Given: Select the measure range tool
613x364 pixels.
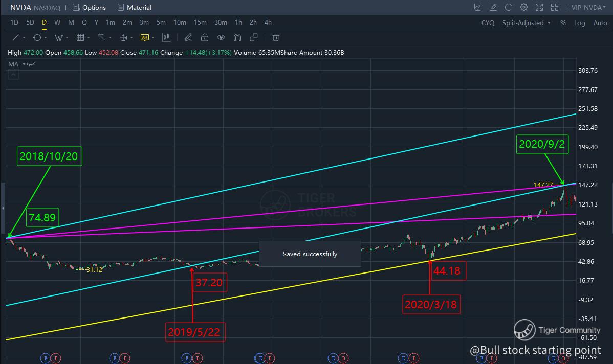Looking at the screenshot, I should click(123, 37).
